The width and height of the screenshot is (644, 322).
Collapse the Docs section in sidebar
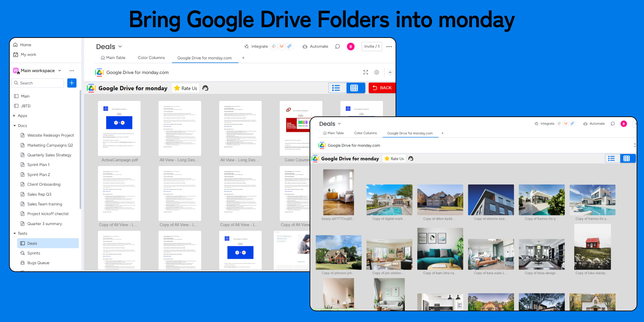coord(14,125)
